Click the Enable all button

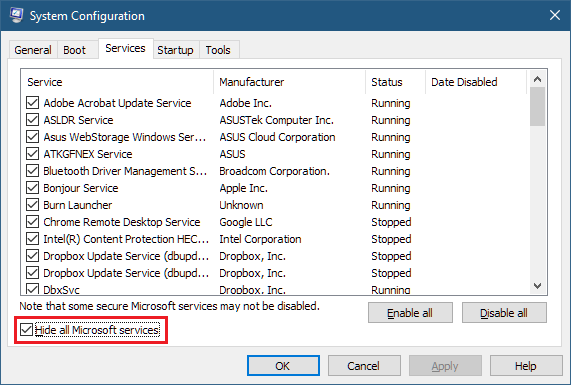coord(410,313)
